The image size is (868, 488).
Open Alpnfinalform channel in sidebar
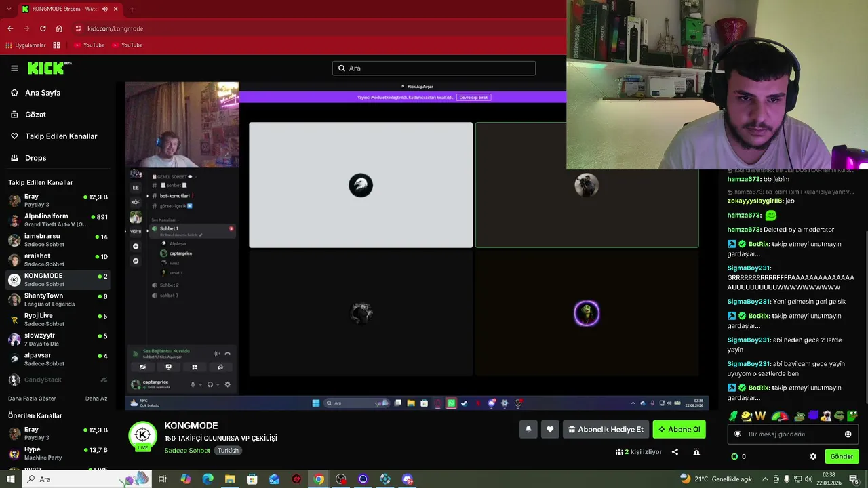(x=58, y=220)
